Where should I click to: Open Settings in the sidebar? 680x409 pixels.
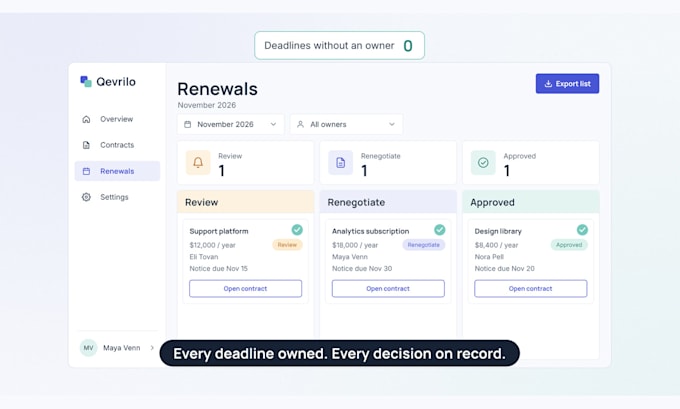pyautogui.click(x=117, y=197)
